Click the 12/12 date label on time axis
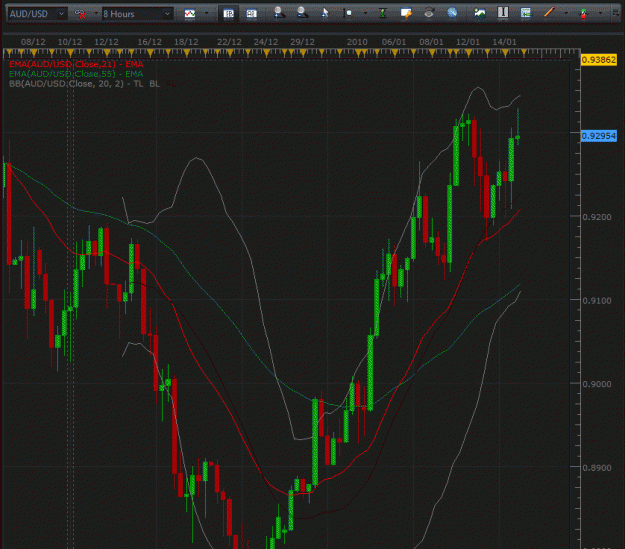The height and width of the screenshot is (549, 625). pos(106,42)
